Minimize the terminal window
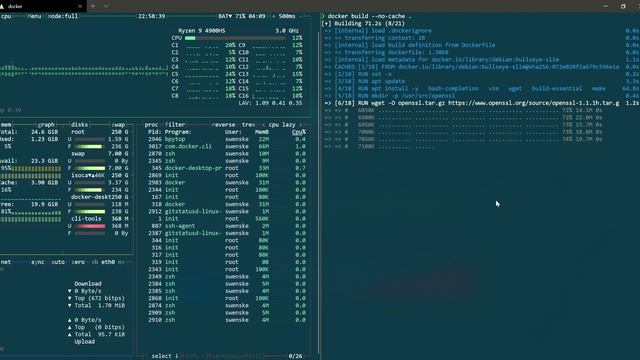This screenshot has height=360, width=640. [606, 6]
